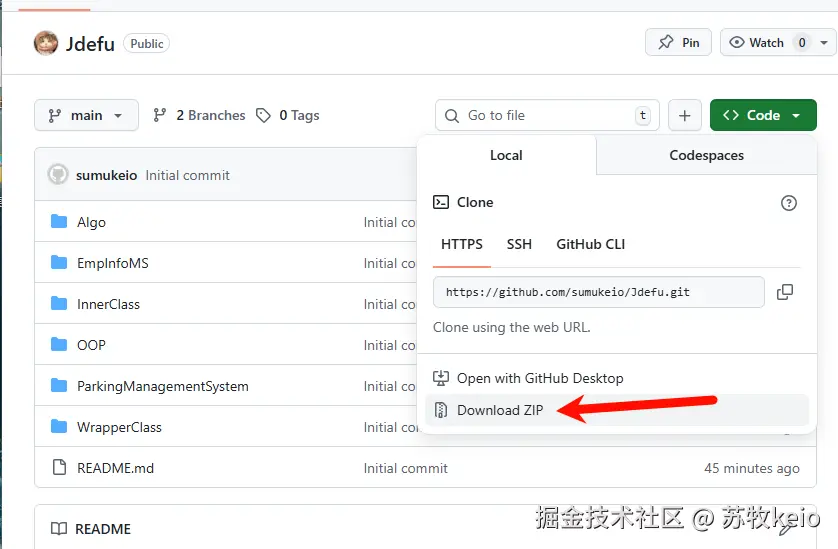The image size is (838, 549).
Task: Expand the Watch options dropdown arrow
Action: [824, 42]
